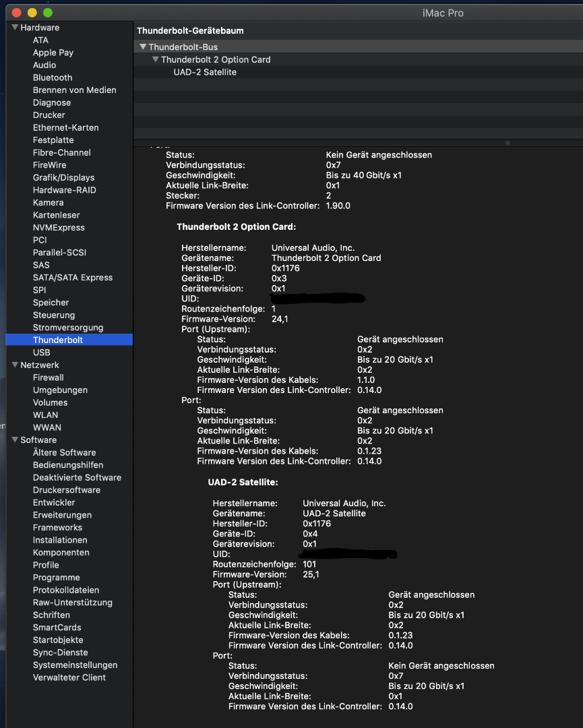This screenshot has width=583, height=728.
Task: Click the green zoom window button
Action: (47, 13)
